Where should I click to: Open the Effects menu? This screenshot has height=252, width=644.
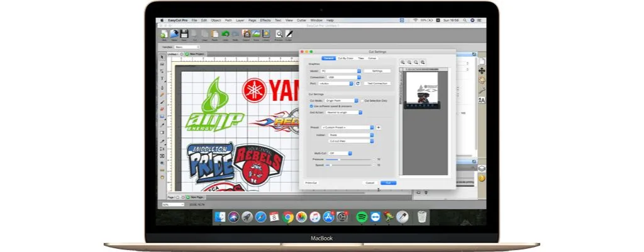pos(265,20)
